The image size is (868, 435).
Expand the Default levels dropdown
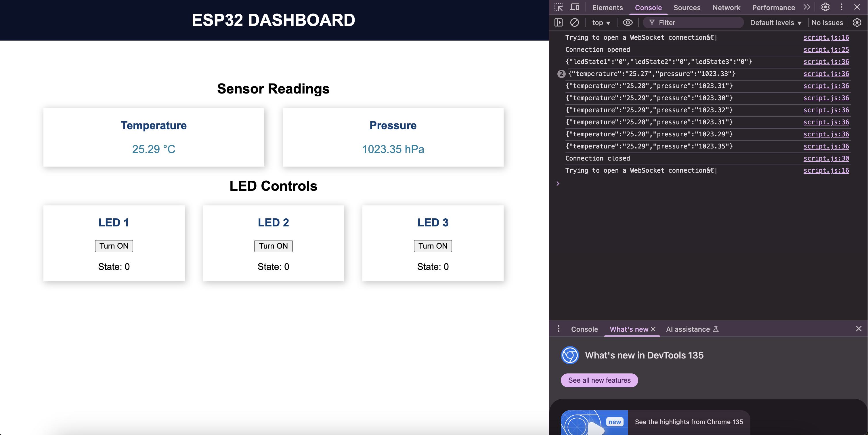pos(776,22)
